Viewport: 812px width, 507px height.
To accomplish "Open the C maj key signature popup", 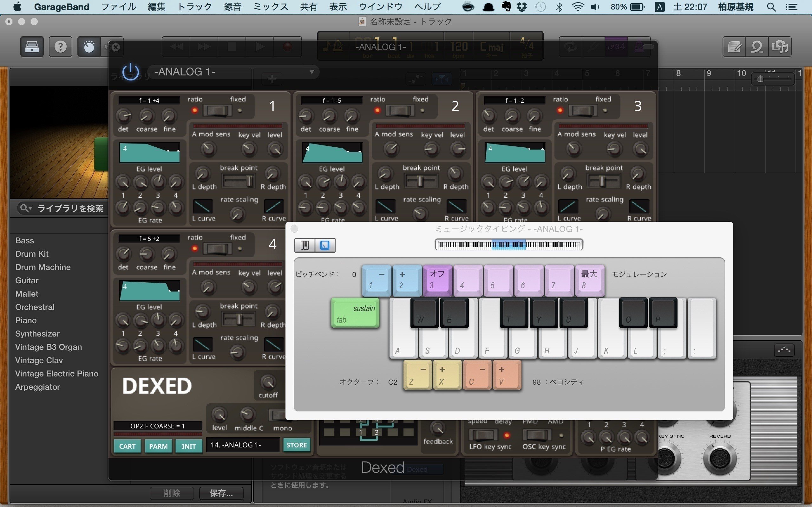I will [491, 47].
